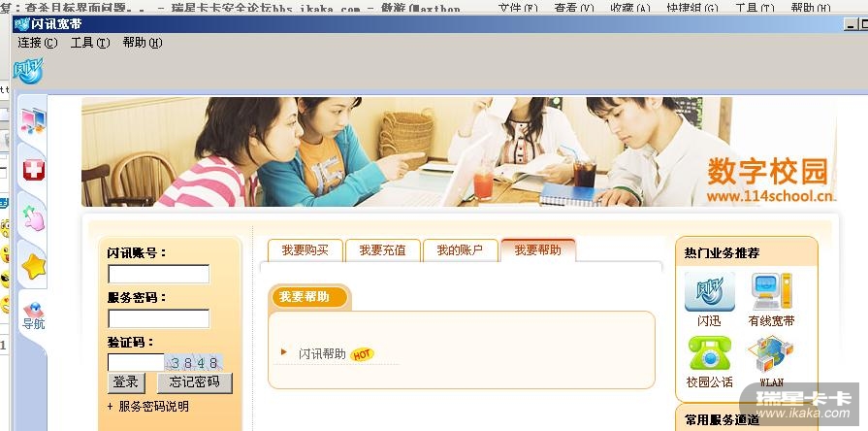
Task: Open the computers network sidebar icon
Action: (x=33, y=120)
